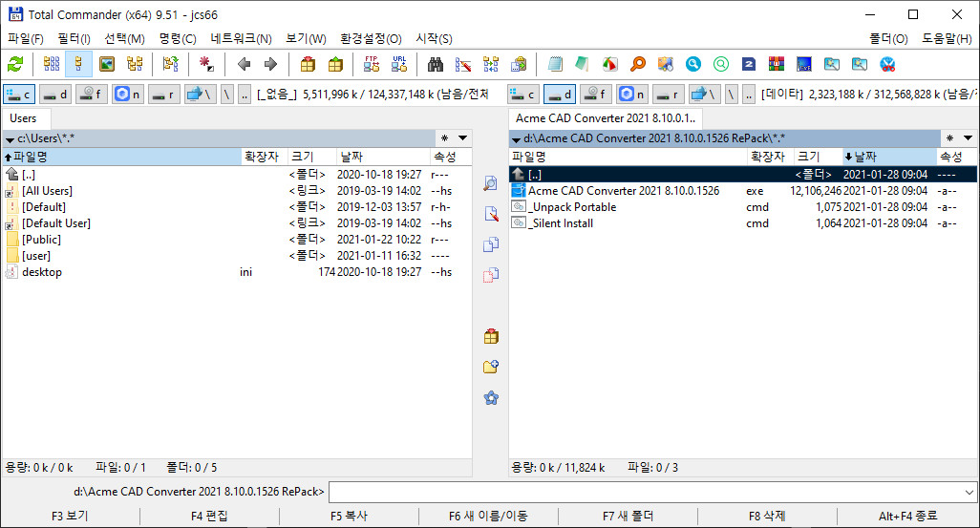The height and width of the screenshot is (528, 980).
Task: Open the URL new FTP connection icon
Action: click(399, 64)
